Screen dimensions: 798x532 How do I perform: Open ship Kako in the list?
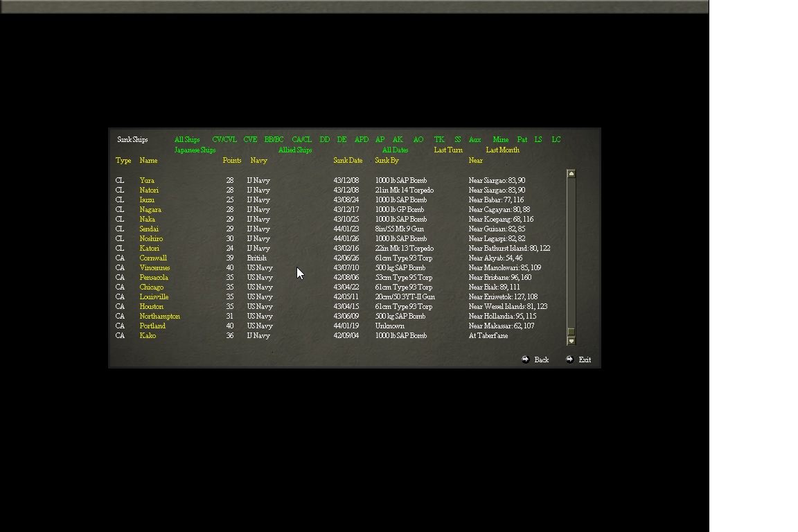coord(148,335)
